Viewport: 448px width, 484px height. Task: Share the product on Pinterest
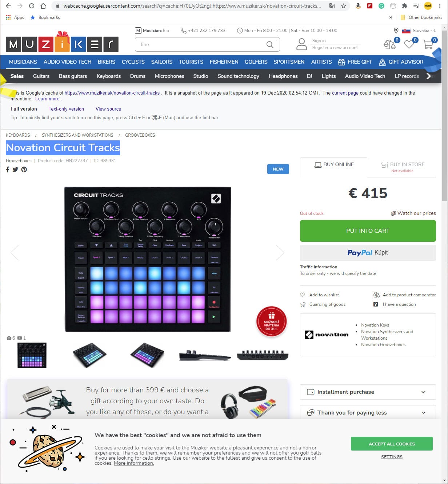pos(24,169)
